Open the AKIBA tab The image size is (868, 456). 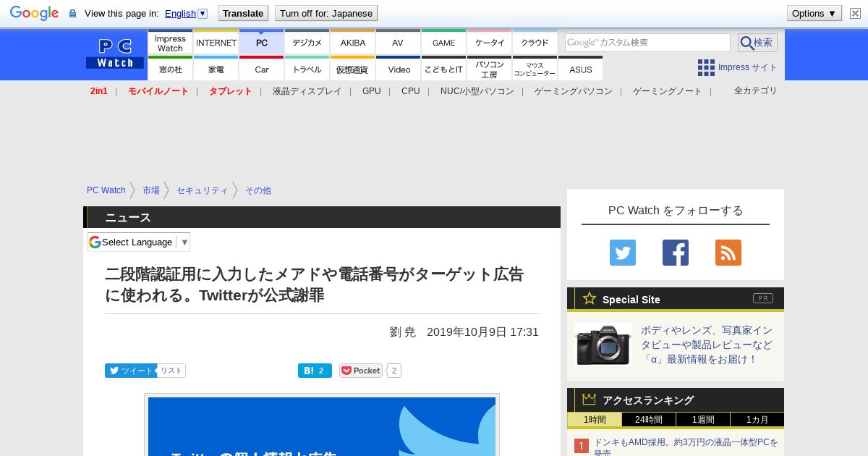coord(352,43)
